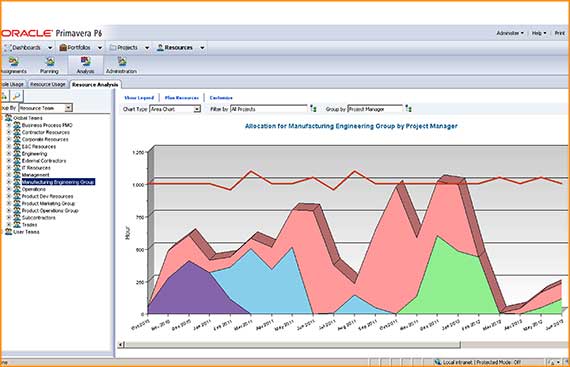Click the Plan Resources link
The width and height of the screenshot is (570, 367).
click(x=182, y=98)
